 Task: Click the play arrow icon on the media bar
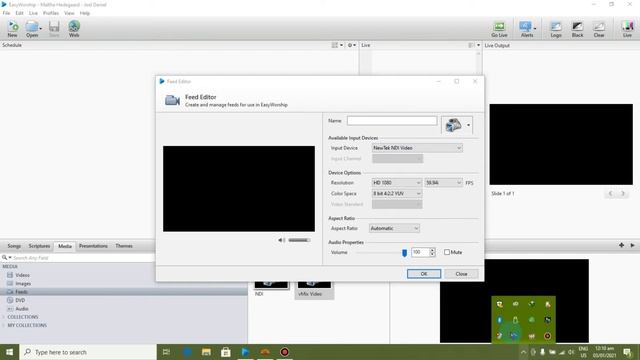[632, 245]
